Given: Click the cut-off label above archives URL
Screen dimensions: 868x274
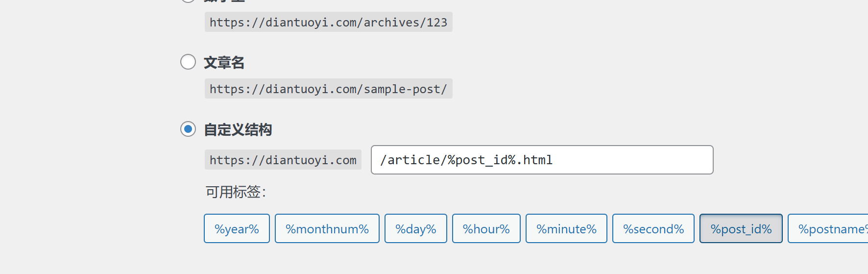Looking at the screenshot, I should click(224, 1).
